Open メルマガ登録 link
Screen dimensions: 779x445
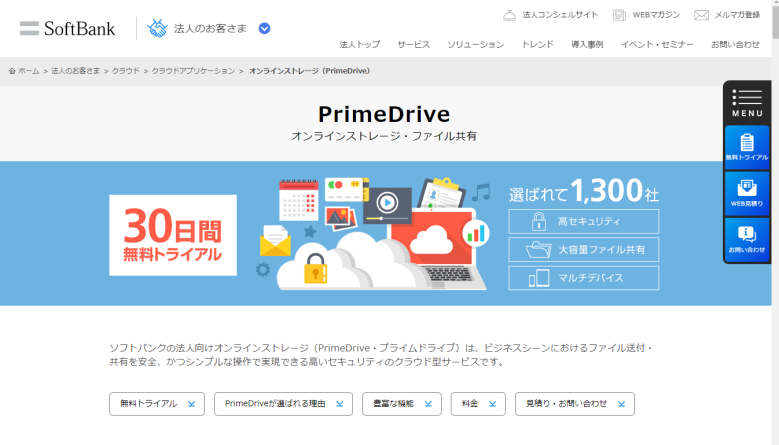click(737, 15)
